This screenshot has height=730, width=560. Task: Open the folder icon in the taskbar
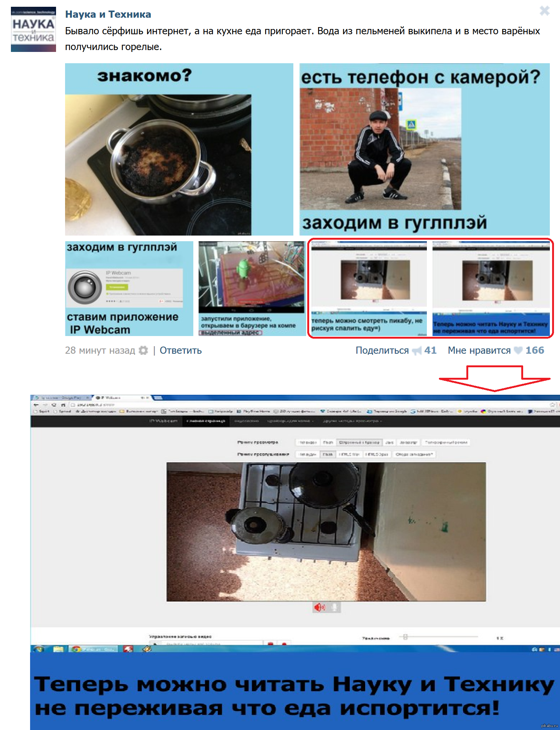coord(58,649)
